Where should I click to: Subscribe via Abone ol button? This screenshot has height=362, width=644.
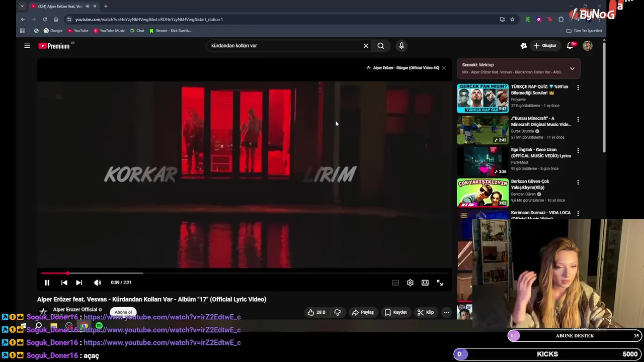[x=123, y=312]
